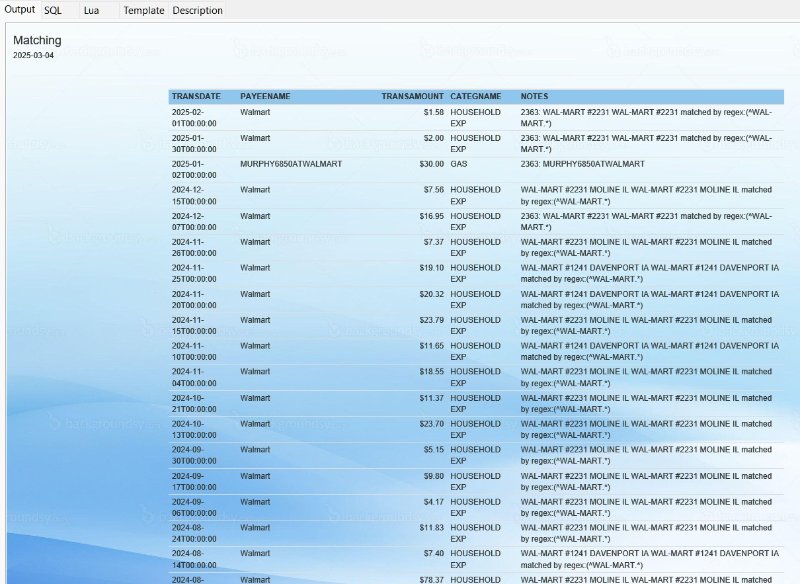Image resolution: width=800 pixels, height=584 pixels.
Task: Sort by the CATEGNAME column header
Action: [478, 96]
